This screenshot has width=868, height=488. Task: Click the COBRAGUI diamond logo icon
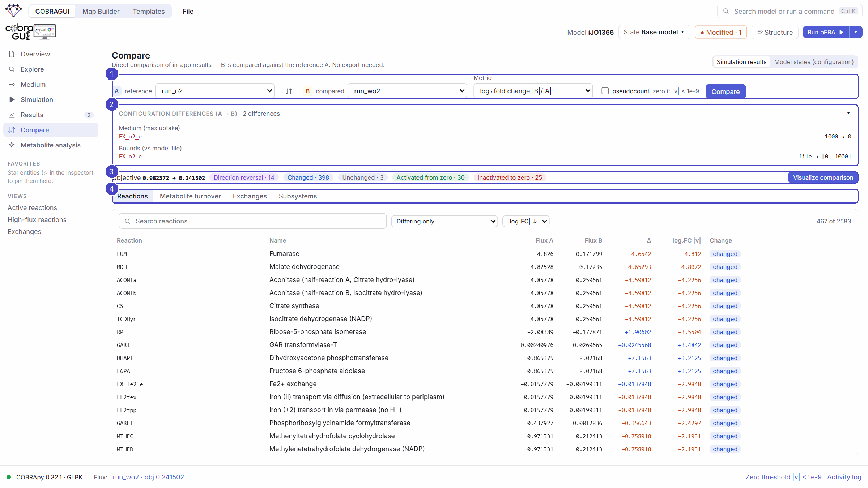point(14,10)
